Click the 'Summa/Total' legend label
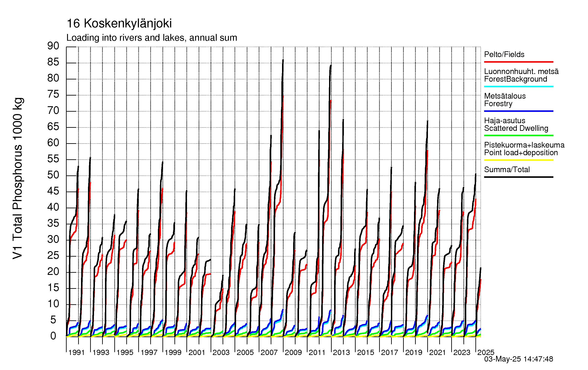This screenshot has height=370, width=588. click(x=507, y=169)
